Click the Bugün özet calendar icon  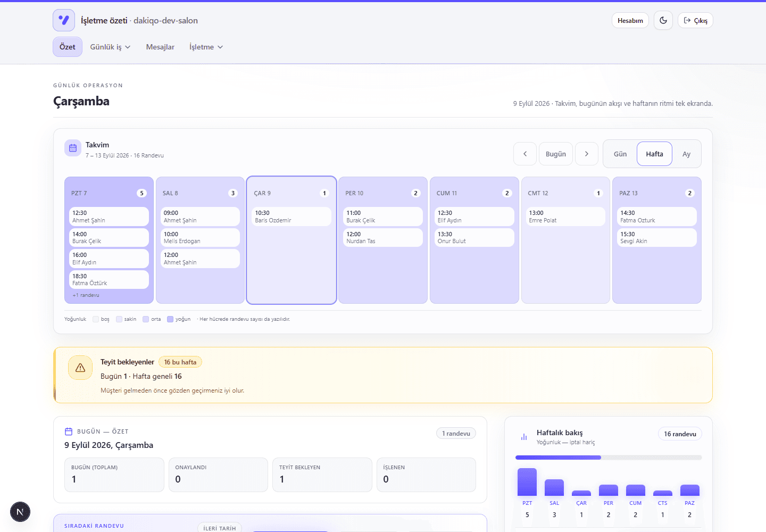pyautogui.click(x=69, y=431)
